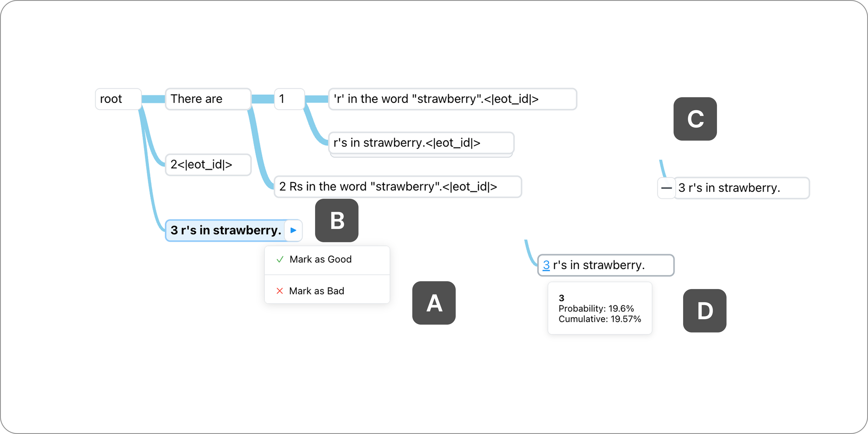The width and height of the screenshot is (868, 434).
Task: Select the '2<|eot_id|>' node
Action: 208,165
